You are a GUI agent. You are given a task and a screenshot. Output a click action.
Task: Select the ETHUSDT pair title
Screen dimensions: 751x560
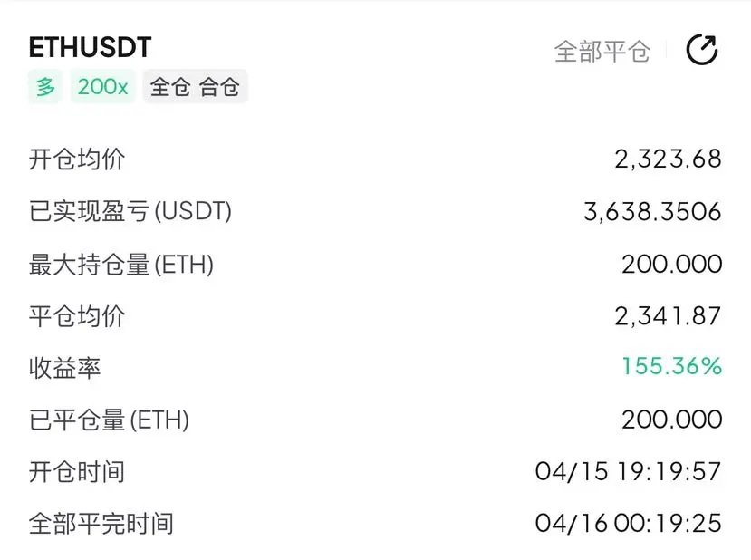click(90, 47)
